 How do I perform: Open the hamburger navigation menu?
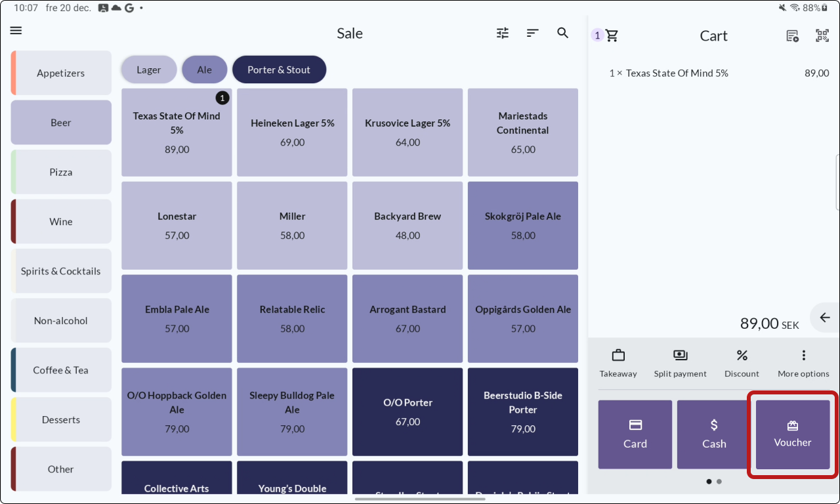[x=16, y=31]
